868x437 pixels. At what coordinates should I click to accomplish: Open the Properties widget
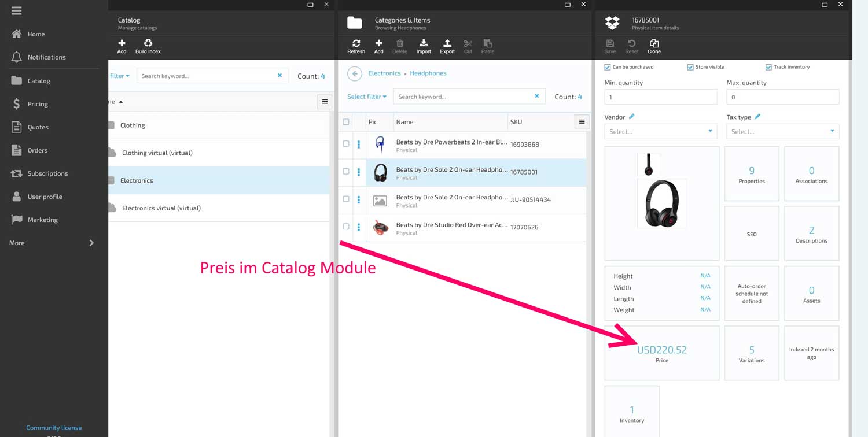coord(752,174)
